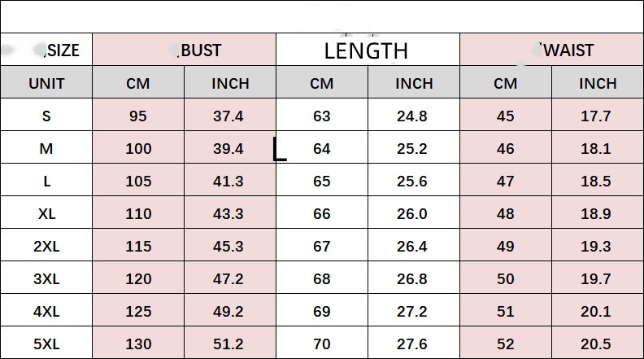This screenshot has width=644, height=359.
Task: Select the M size row label
Action: [46, 148]
